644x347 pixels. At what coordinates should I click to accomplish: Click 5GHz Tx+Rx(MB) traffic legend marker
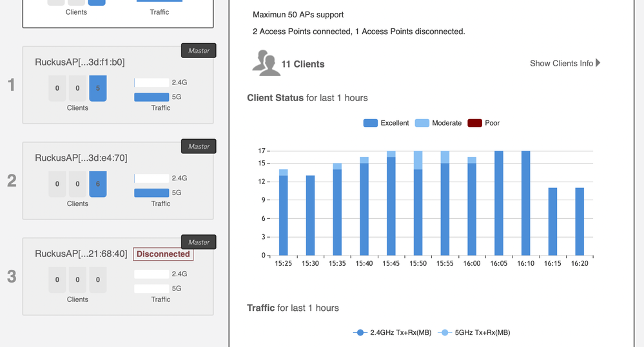444,332
